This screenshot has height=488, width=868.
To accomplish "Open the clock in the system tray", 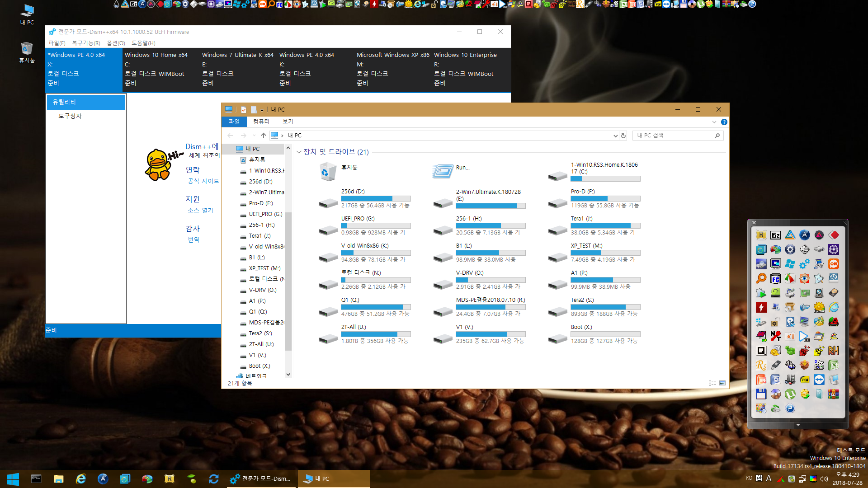I will click(848, 479).
